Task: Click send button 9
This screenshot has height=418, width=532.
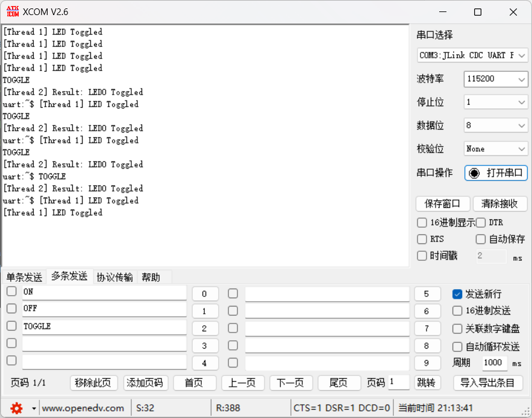Action: (x=427, y=363)
